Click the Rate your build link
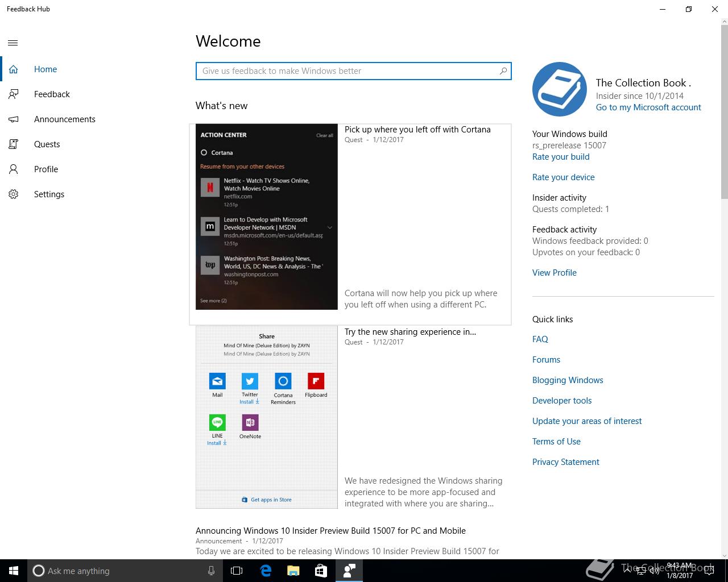 point(561,157)
